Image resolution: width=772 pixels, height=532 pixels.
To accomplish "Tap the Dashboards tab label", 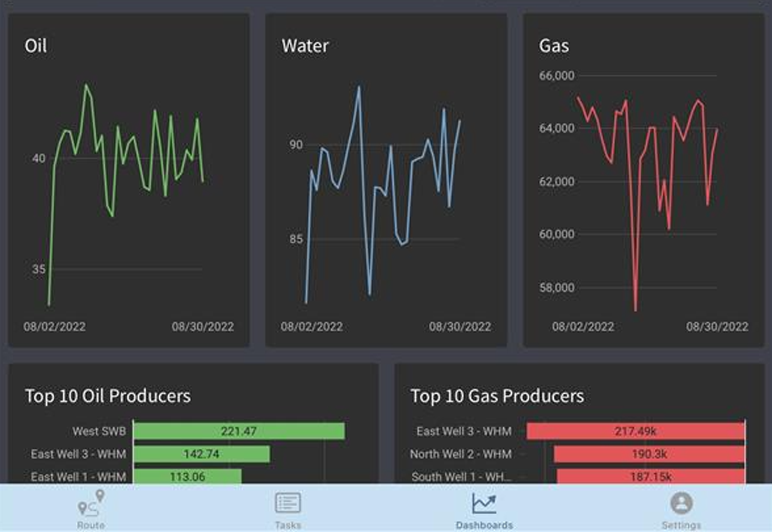I will click(x=484, y=525).
